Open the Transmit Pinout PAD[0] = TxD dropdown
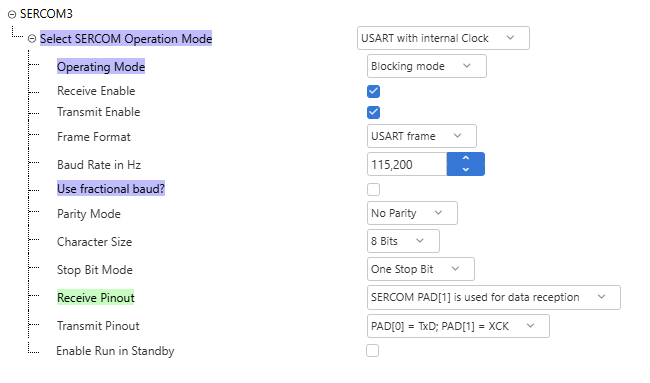 click(x=458, y=326)
